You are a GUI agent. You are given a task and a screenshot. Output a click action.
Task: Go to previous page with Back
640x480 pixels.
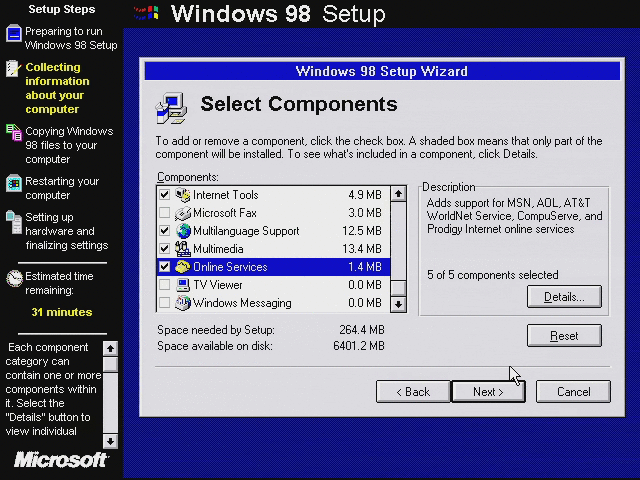(413, 392)
